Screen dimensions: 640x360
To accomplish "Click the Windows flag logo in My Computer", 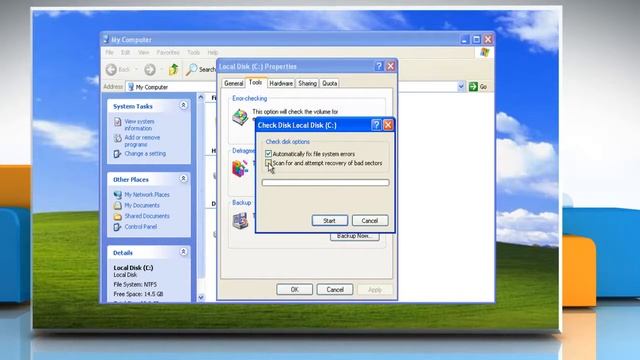I will point(484,53).
